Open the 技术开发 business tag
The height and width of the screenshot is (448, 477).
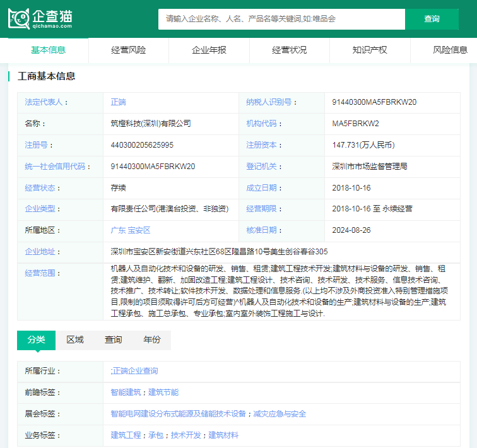click(x=186, y=435)
